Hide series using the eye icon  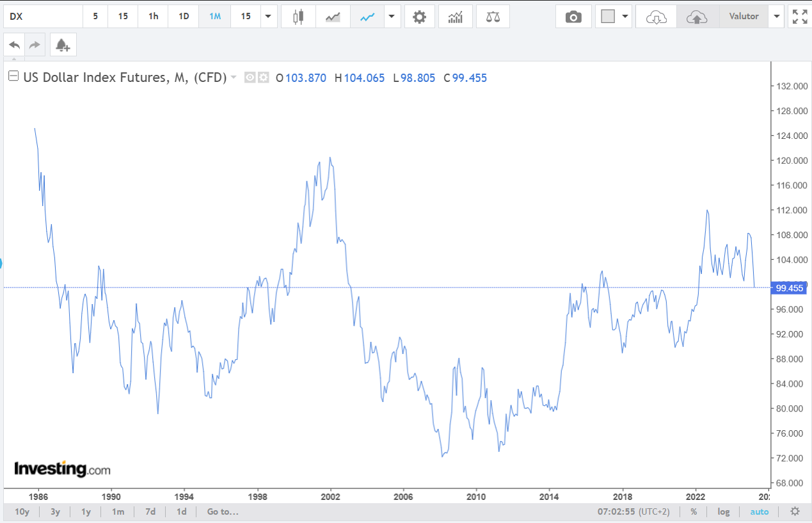point(250,77)
